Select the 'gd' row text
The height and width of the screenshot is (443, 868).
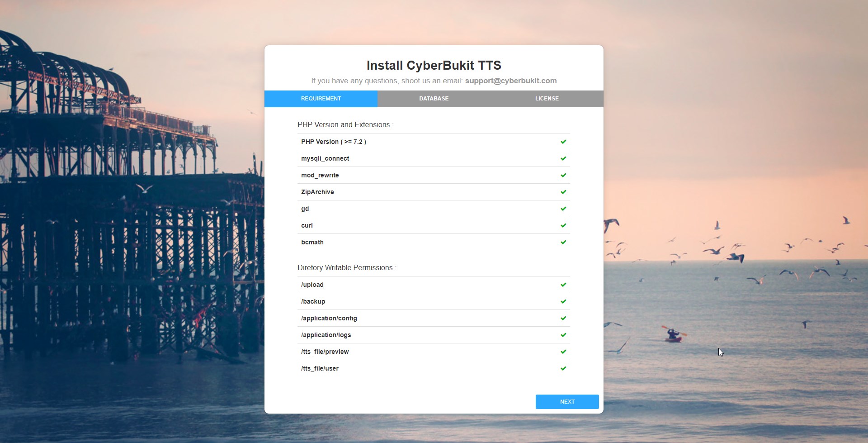point(305,209)
